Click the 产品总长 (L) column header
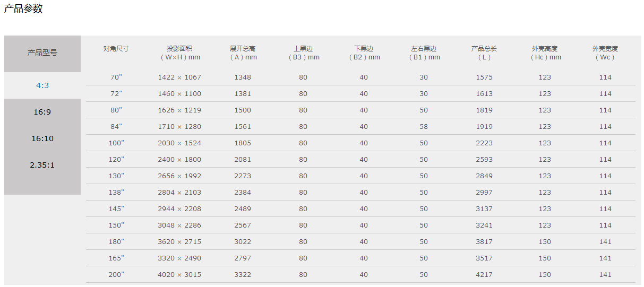The image size is (644, 287). coord(484,53)
